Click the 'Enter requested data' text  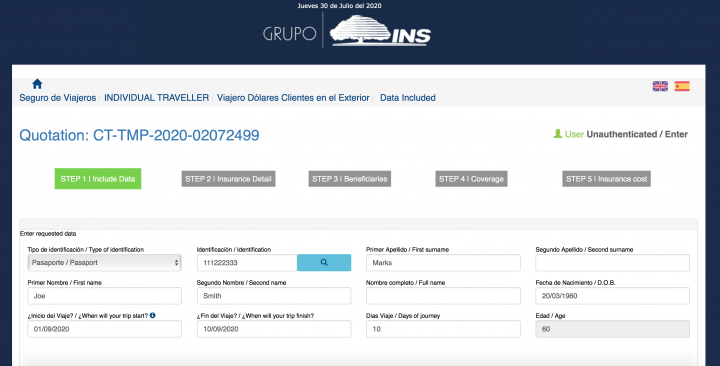point(48,234)
